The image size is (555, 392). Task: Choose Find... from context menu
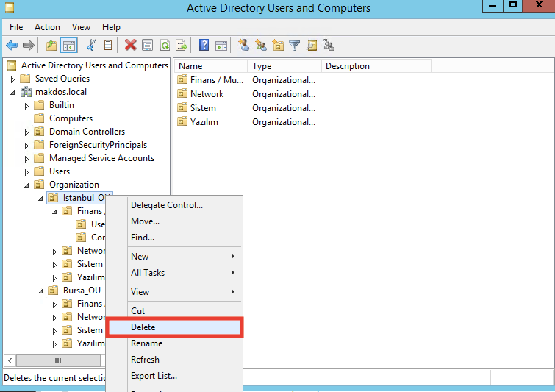click(175, 238)
